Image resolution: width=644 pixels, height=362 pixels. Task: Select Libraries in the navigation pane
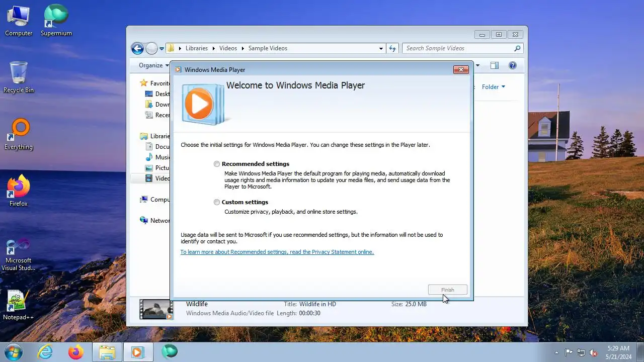pos(155,136)
